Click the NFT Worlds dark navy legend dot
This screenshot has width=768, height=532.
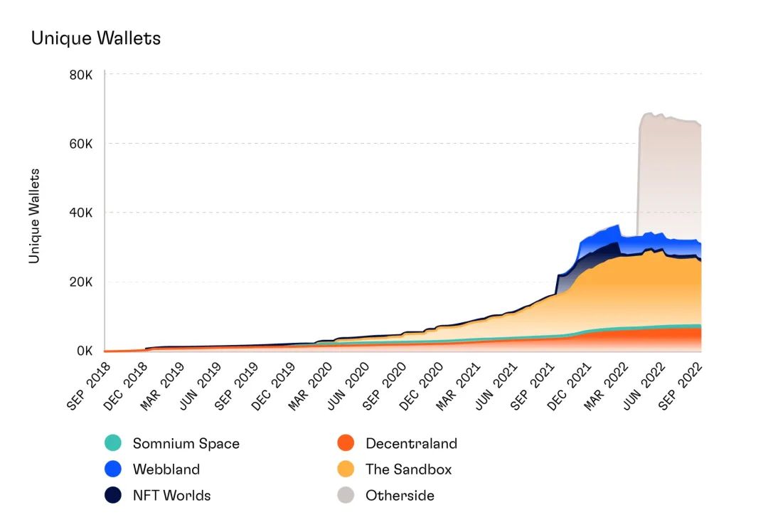112,495
